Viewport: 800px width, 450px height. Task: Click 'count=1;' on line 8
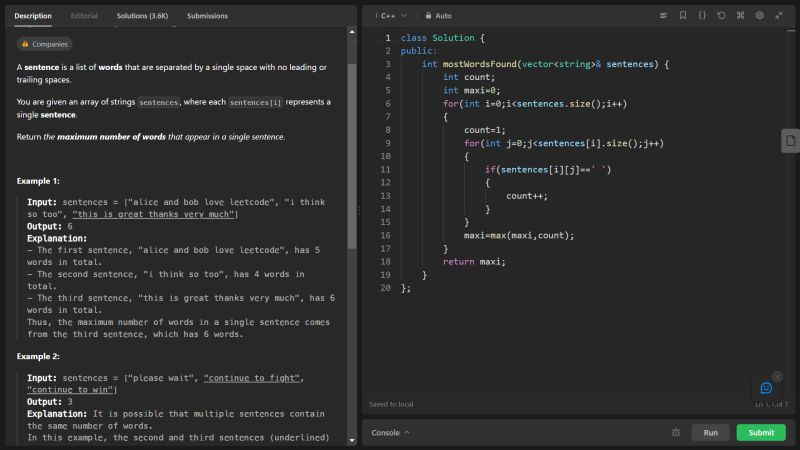[485, 130]
